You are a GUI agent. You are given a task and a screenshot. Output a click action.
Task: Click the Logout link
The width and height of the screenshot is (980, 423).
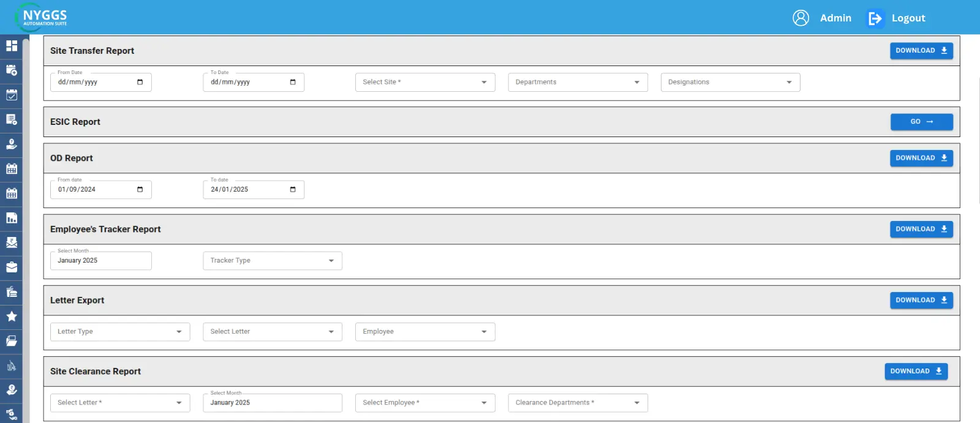click(x=908, y=18)
